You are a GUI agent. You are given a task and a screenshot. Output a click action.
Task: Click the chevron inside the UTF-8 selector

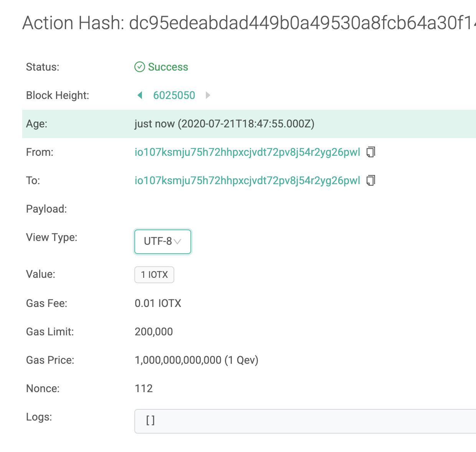177,242
